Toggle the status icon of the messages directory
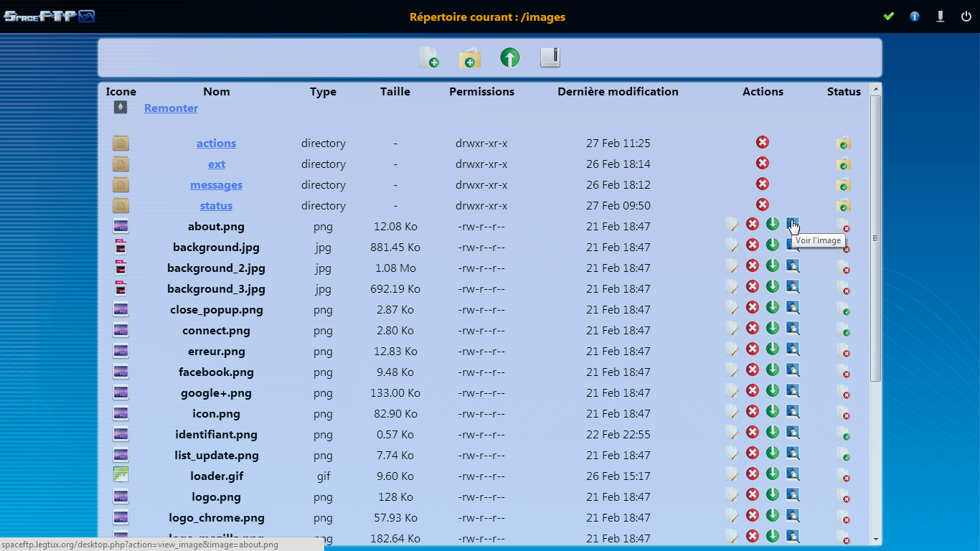Screen dimensions: 980x551 point(844,184)
